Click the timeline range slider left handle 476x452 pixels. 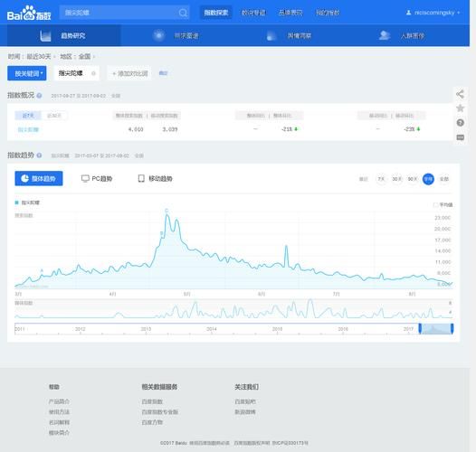[x=420, y=328]
